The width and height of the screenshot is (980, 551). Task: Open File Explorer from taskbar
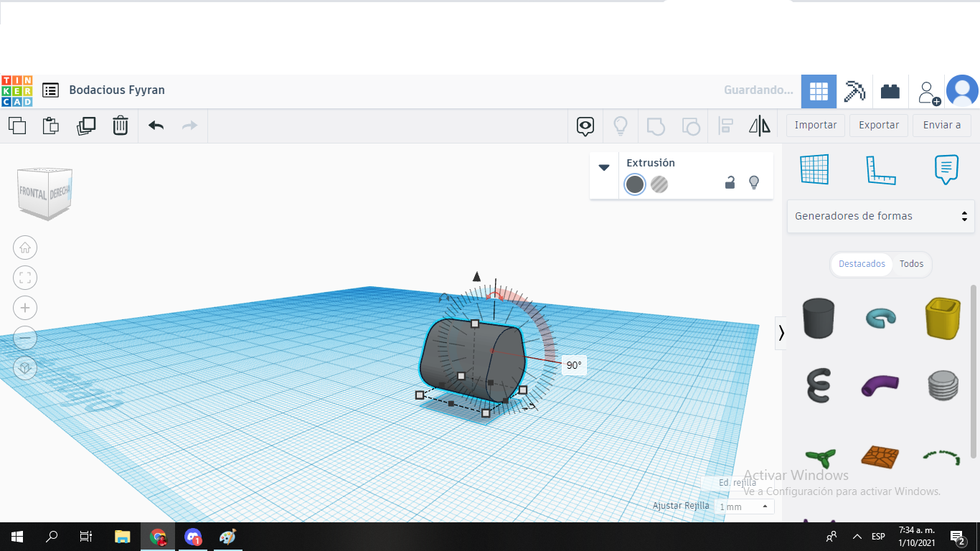(x=123, y=537)
